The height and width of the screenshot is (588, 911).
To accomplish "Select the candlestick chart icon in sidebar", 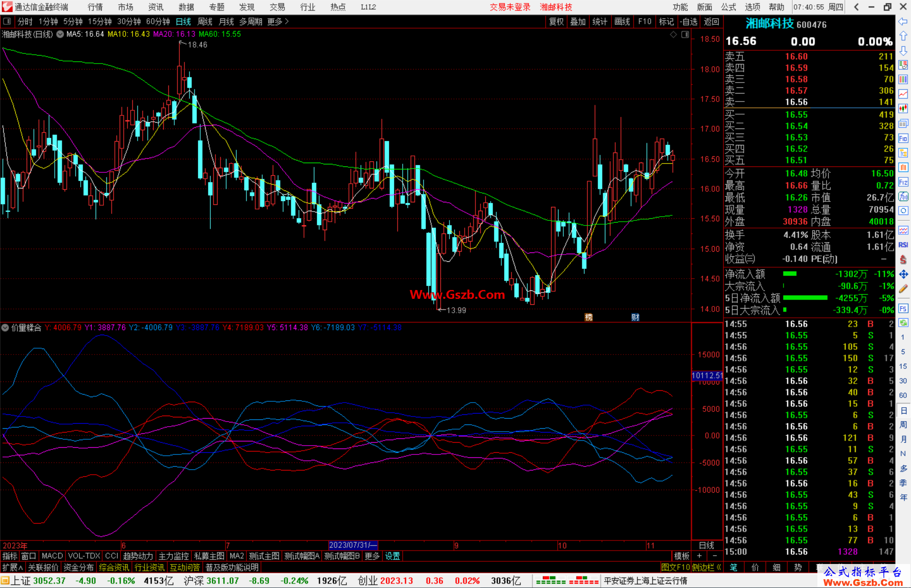I will tap(903, 109).
